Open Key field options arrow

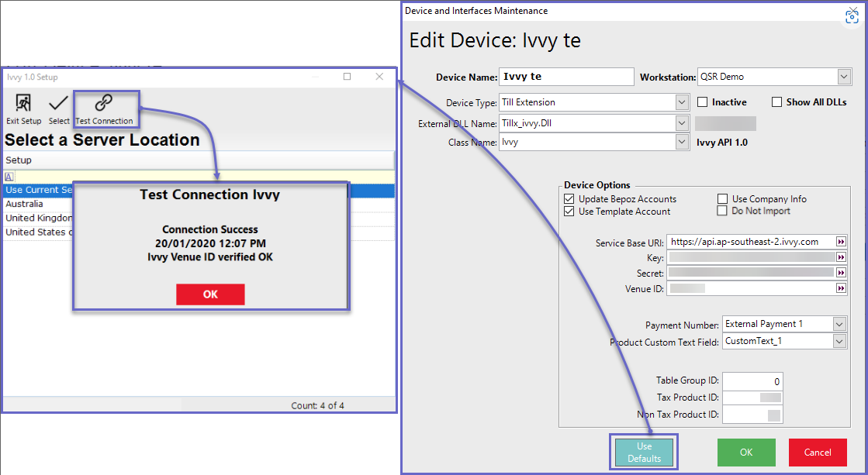pyautogui.click(x=841, y=257)
